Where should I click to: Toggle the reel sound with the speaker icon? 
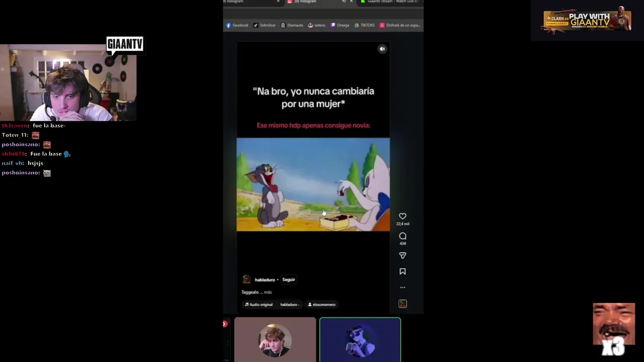click(x=382, y=49)
